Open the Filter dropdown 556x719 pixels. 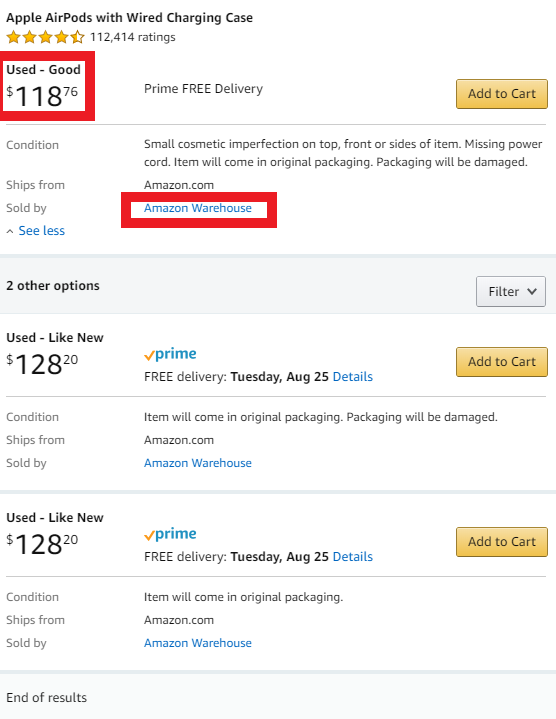[511, 291]
